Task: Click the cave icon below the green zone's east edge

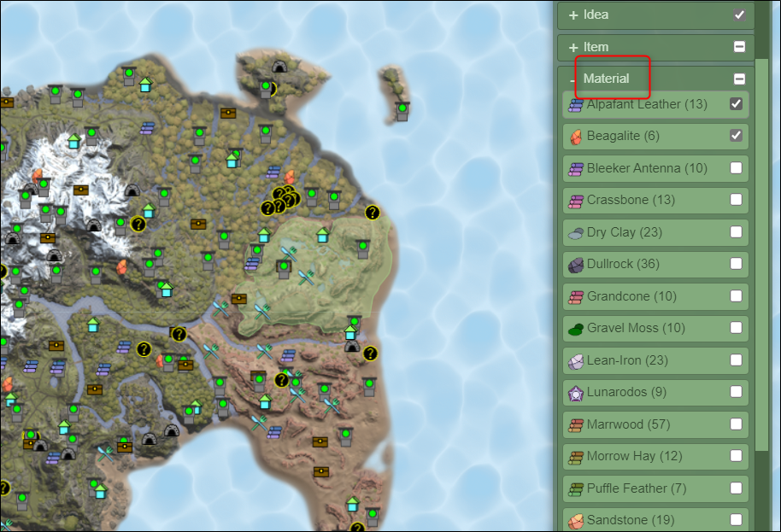Action: tap(352, 346)
